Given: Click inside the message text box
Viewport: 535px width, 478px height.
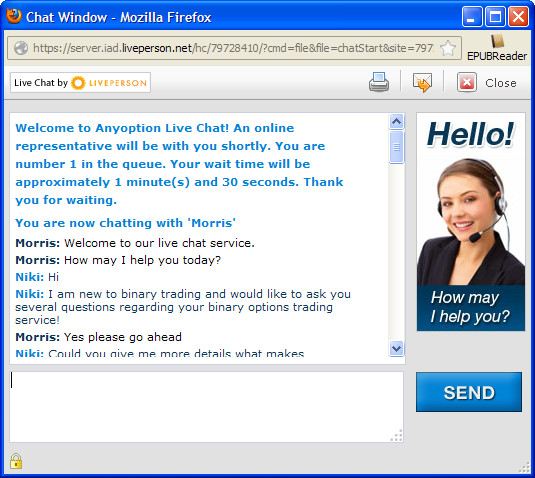Looking at the screenshot, I should (x=206, y=407).
